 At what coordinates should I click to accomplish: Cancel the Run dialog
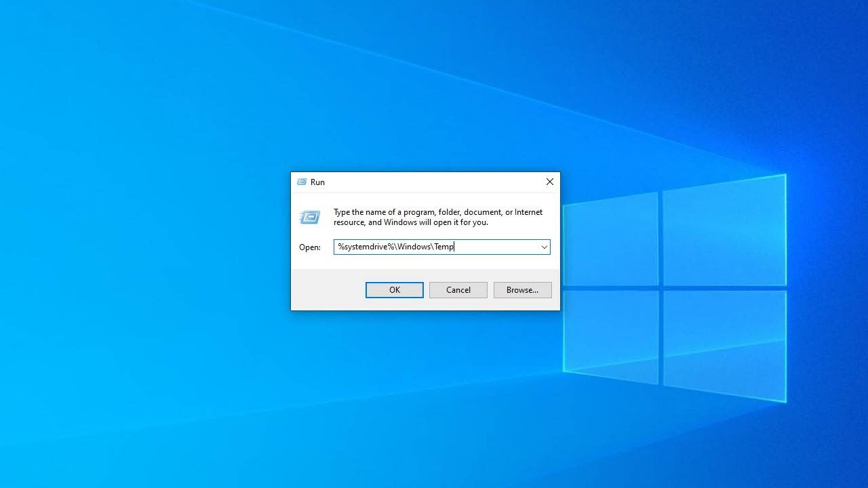pyautogui.click(x=458, y=290)
